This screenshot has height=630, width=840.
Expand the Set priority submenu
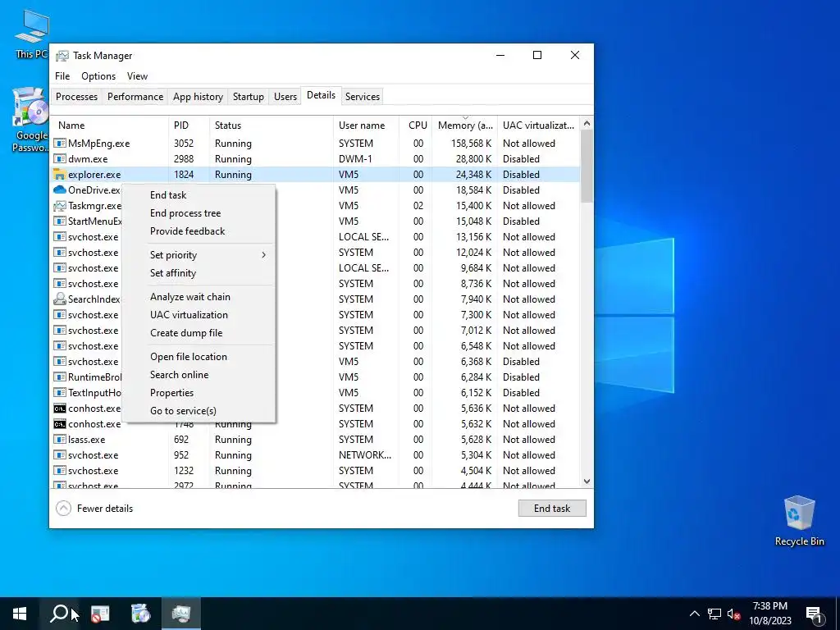click(x=199, y=255)
